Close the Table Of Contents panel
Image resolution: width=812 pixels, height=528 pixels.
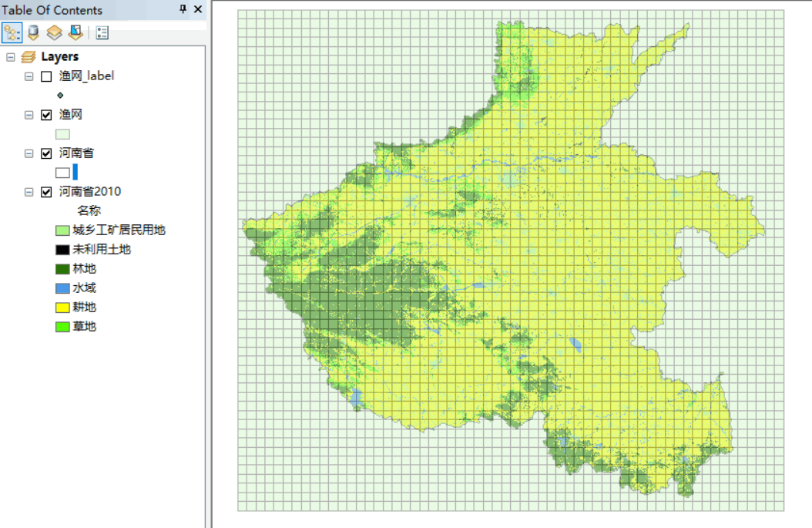[198, 9]
